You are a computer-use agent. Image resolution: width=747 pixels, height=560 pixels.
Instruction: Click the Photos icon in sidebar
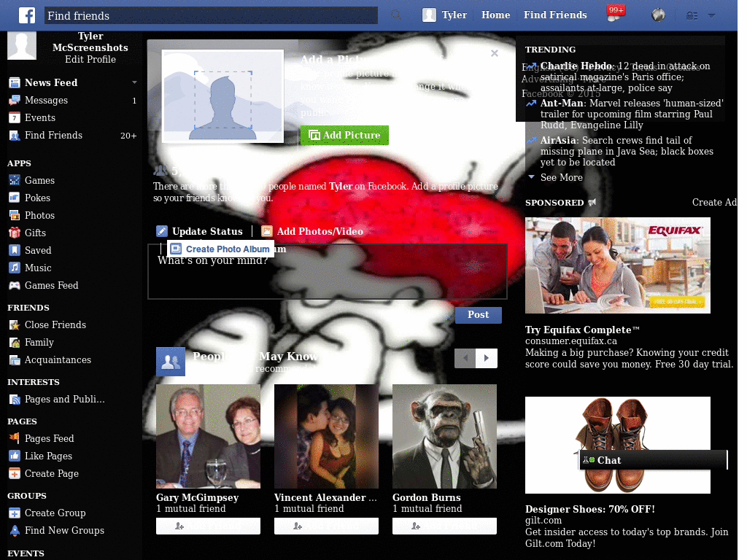(15, 215)
